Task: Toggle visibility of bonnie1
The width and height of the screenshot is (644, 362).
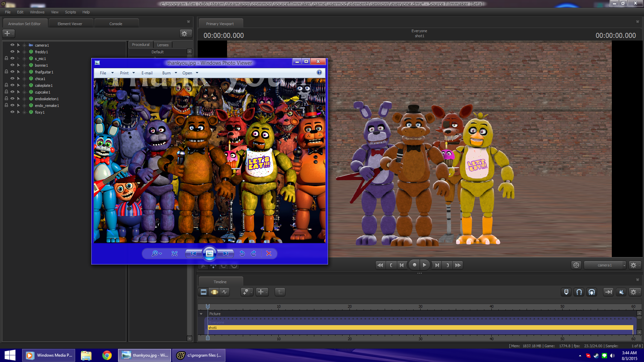Action: pyautogui.click(x=12, y=65)
